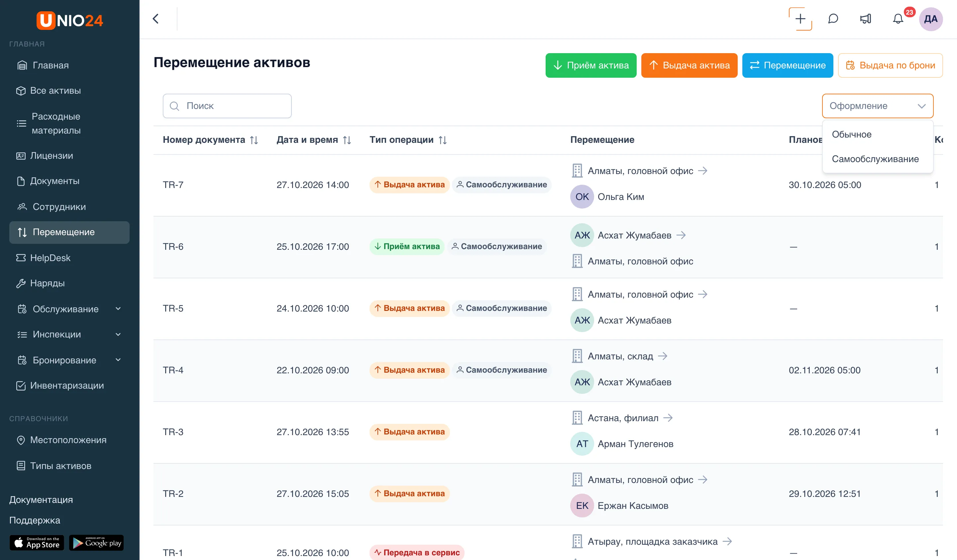Click the АЖ avatar in TR-6 row

coord(582,235)
